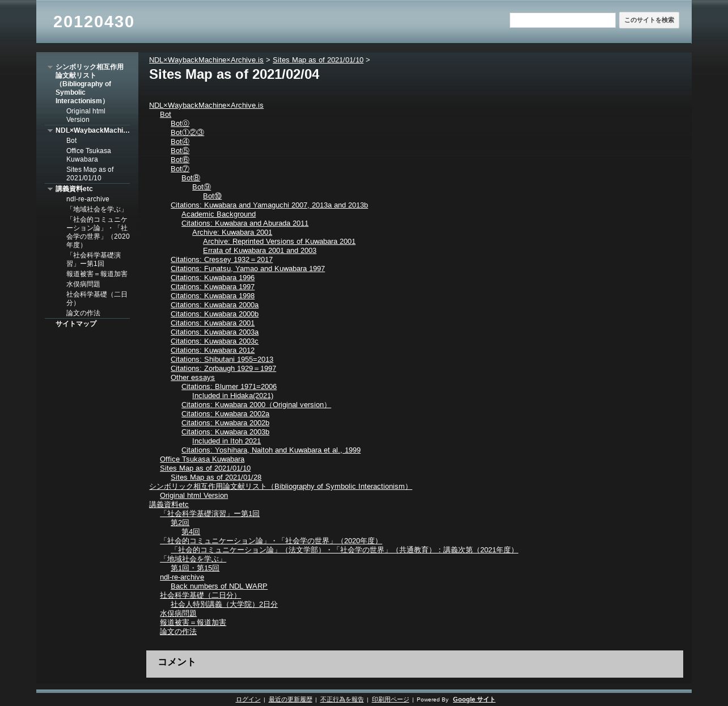Screen dimensions: 728x706
Task: Open Citations: Kuwabara 2003c
Action: [x=214, y=341]
